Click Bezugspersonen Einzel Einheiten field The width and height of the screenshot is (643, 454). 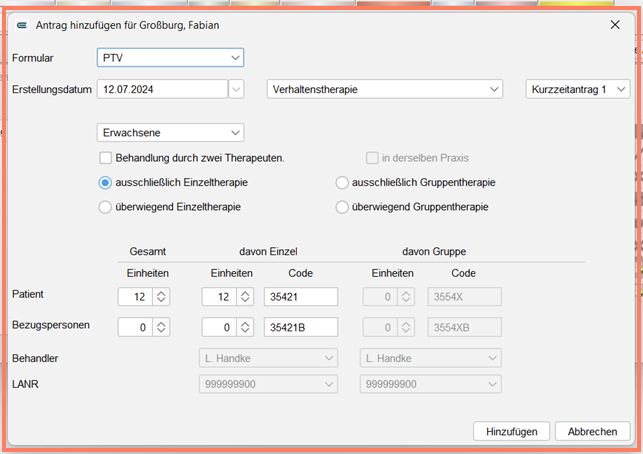click(x=219, y=327)
